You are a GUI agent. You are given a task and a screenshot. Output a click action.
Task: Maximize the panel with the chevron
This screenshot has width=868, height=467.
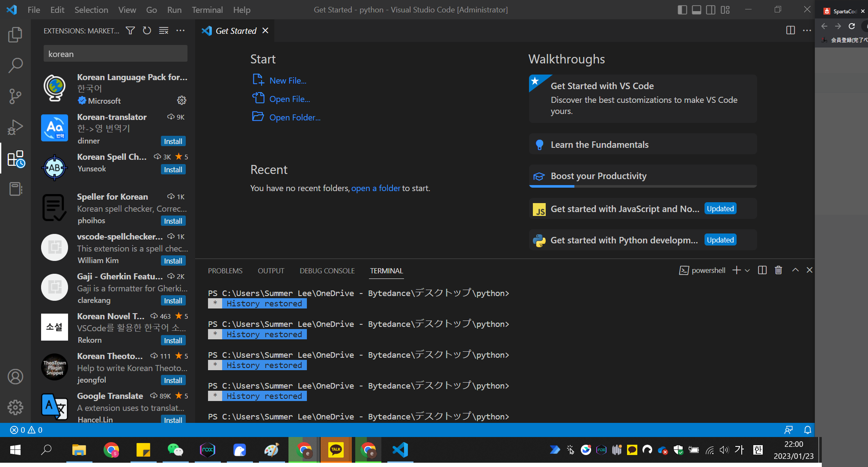pos(795,270)
